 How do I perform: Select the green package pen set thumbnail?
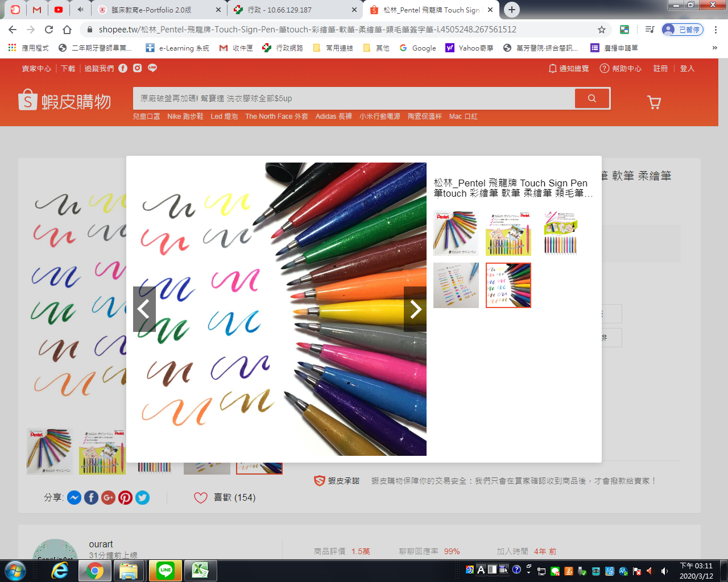tap(561, 233)
